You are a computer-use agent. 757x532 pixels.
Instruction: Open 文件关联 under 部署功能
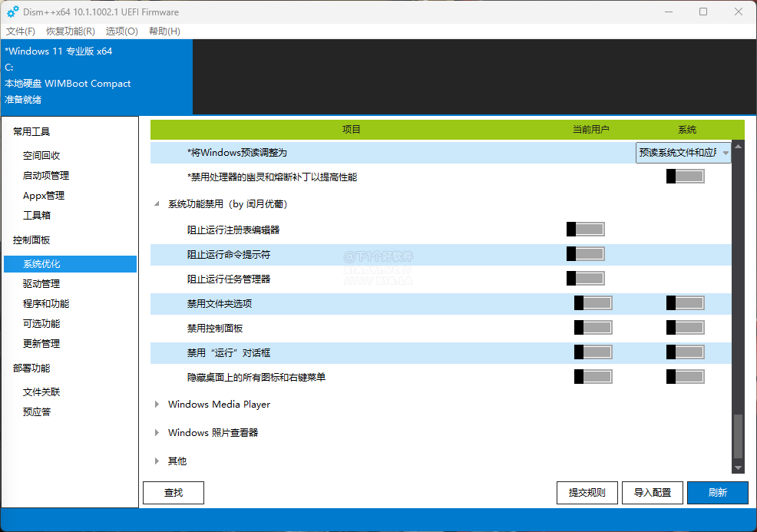(x=41, y=392)
